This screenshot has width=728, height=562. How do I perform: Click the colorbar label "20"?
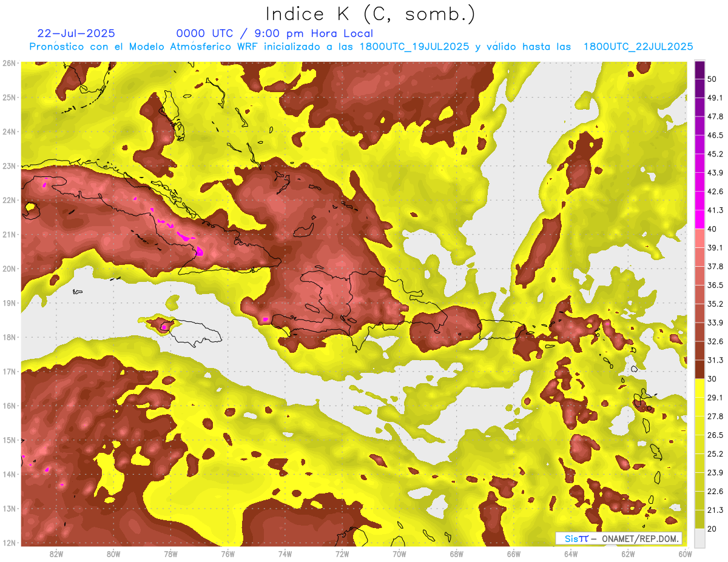point(712,528)
